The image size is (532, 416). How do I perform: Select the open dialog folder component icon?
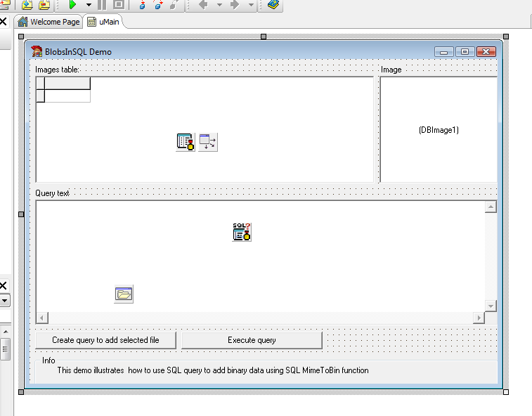[x=124, y=294]
